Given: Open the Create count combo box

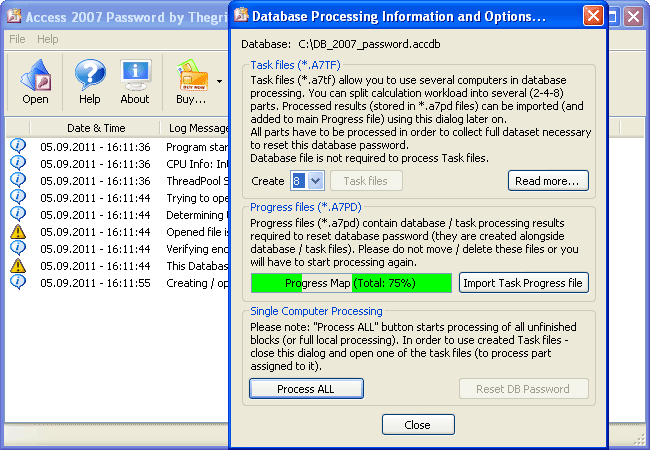Looking at the screenshot, I should click(307, 181).
